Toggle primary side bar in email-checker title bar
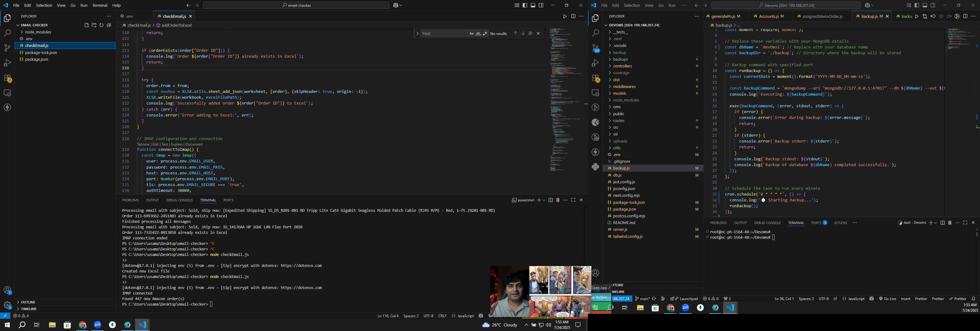This screenshot has height=331, width=980. coord(525,5)
